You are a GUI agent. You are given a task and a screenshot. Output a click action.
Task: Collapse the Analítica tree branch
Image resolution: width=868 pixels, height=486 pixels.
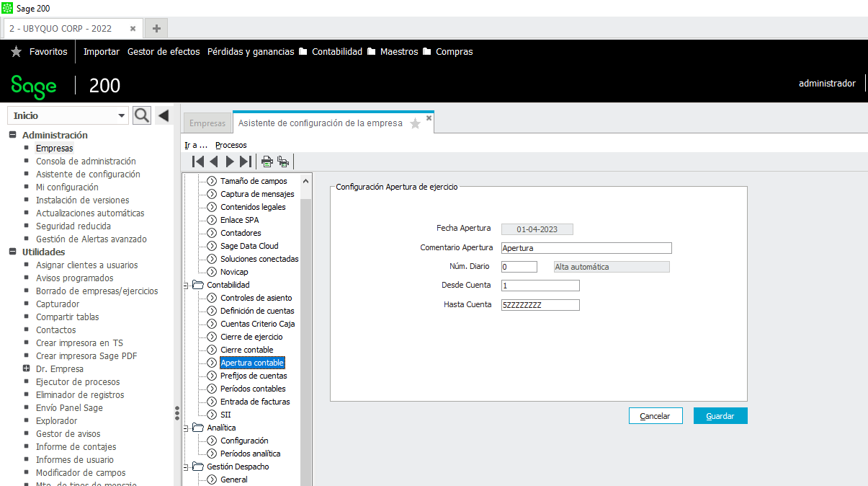tap(186, 428)
